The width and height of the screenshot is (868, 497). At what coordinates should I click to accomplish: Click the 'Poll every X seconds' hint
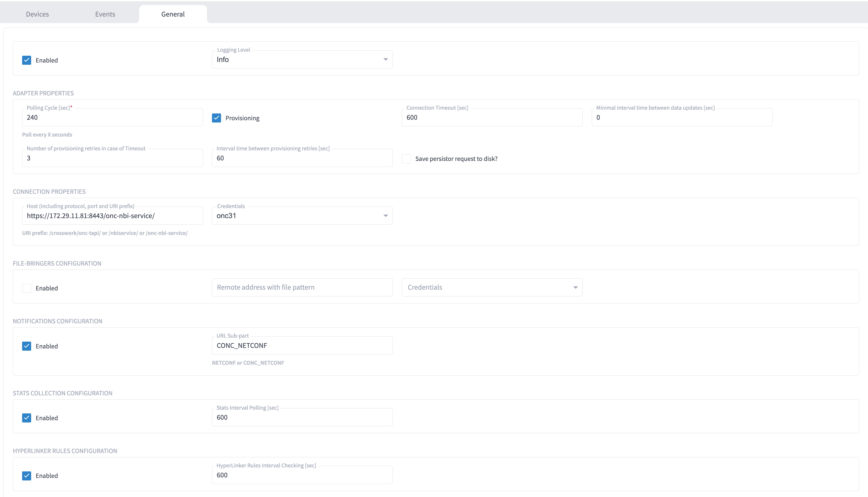click(x=47, y=135)
